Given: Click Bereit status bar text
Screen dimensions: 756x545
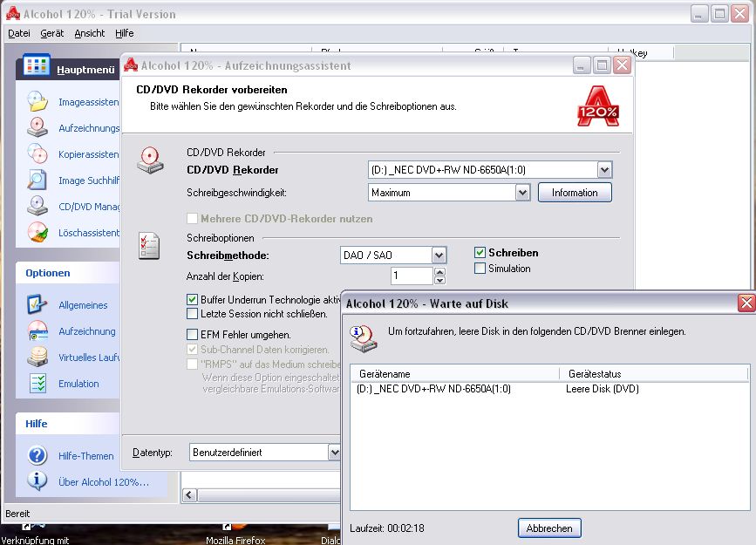Looking at the screenshot, I should tap(17, 514).
